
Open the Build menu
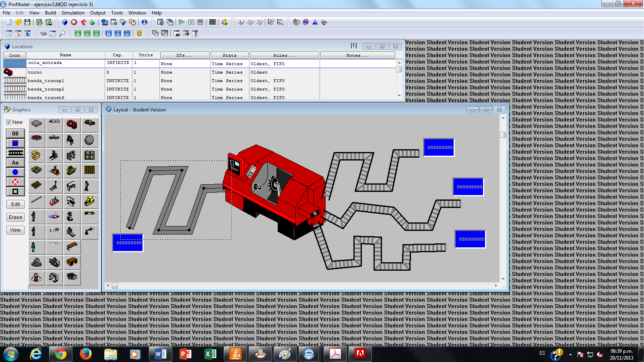51,12
